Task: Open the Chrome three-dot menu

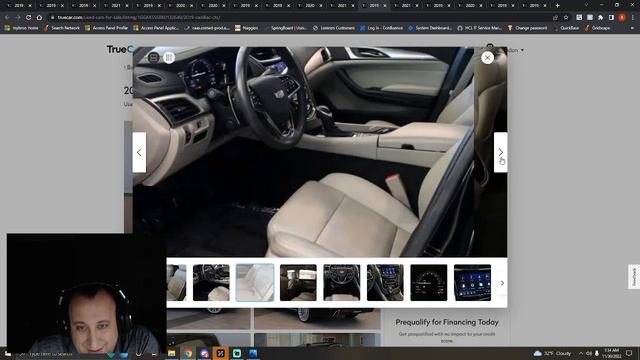Action: (633, 18)
